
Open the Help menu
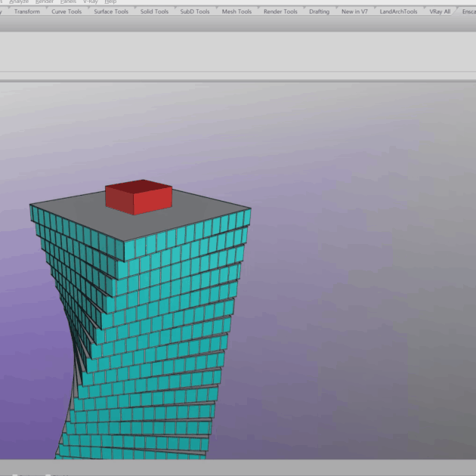(110, 2)
